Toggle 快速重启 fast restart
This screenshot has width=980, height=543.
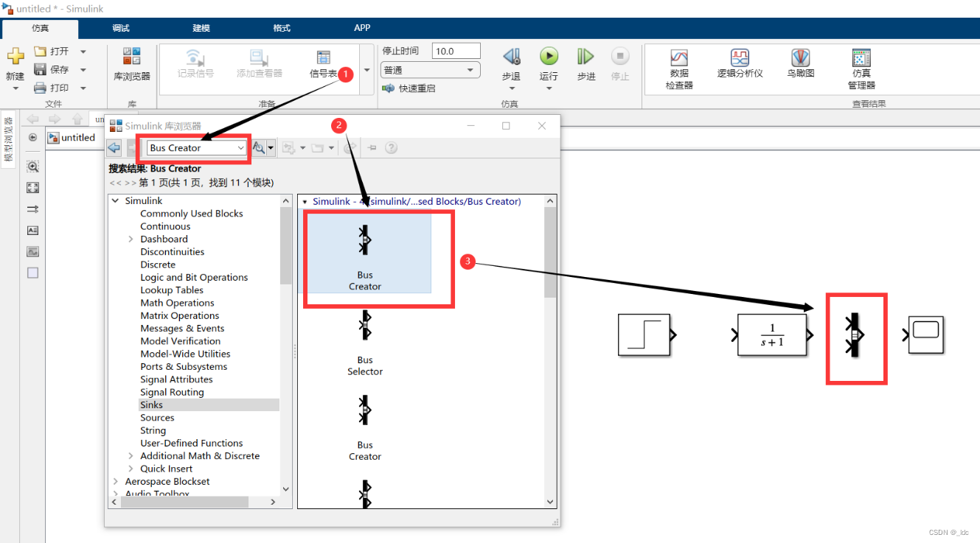coord(409,88)
